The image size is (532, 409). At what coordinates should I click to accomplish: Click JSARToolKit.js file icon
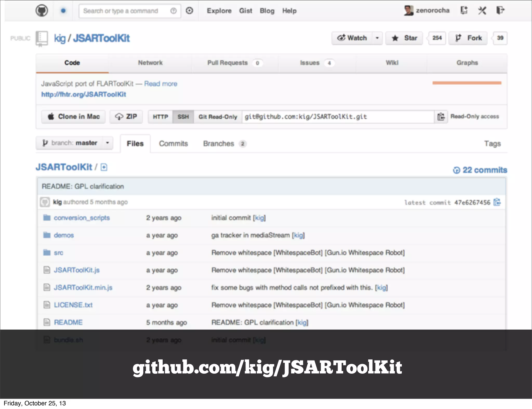tap(47, 270)
